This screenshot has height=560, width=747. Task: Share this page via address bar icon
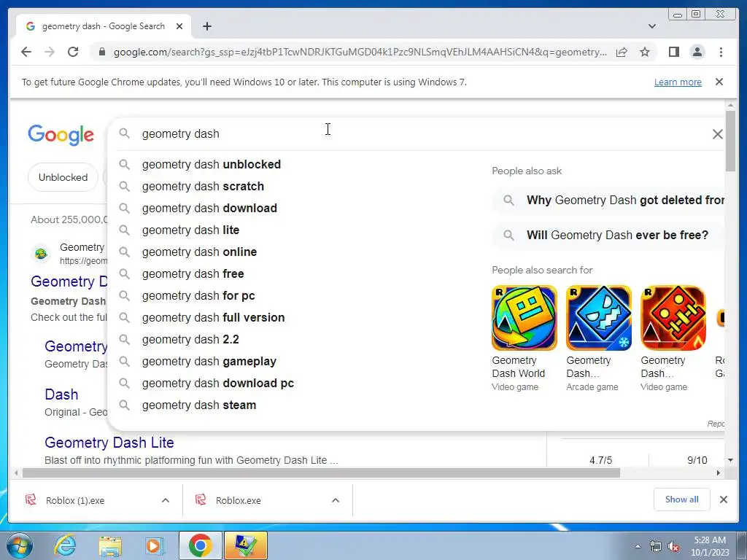[622, 52]
